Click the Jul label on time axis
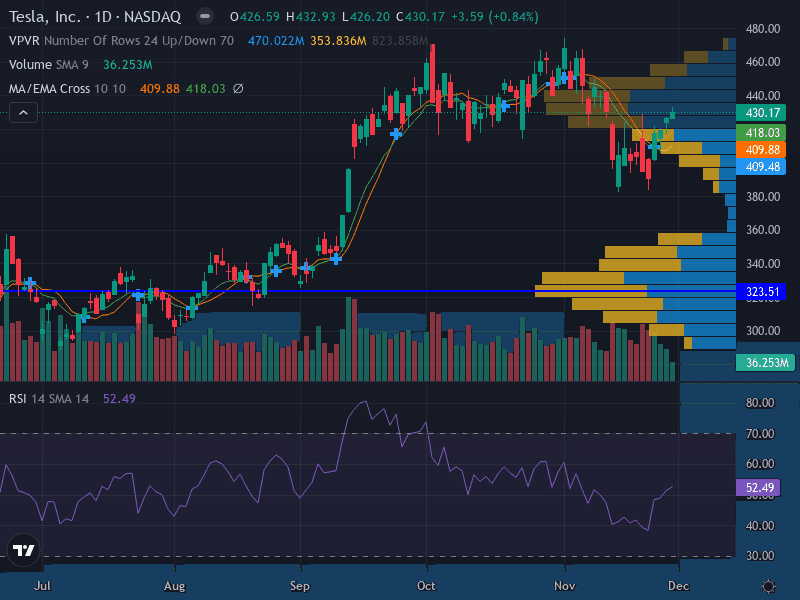 point(42,586)
